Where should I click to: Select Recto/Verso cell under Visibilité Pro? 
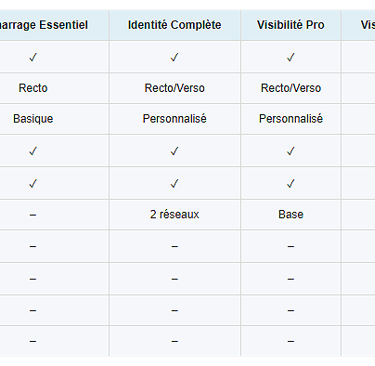coord(291,88)
